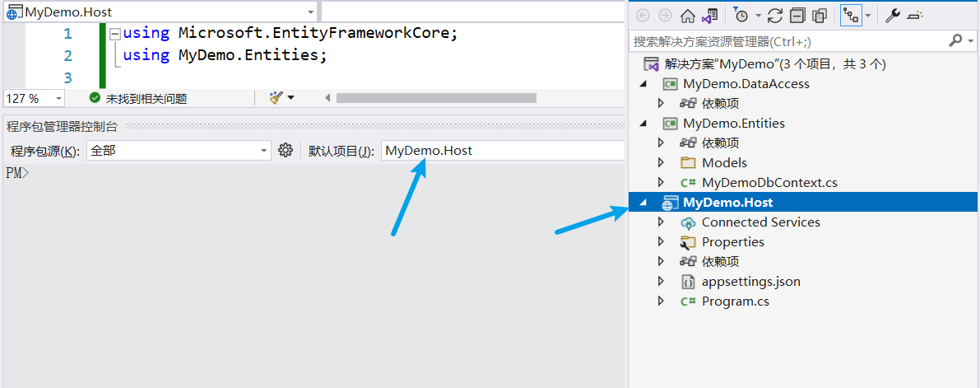Open the pending changes filter dropdown arrow
980x388 pixels.
(x=758, y=16)
